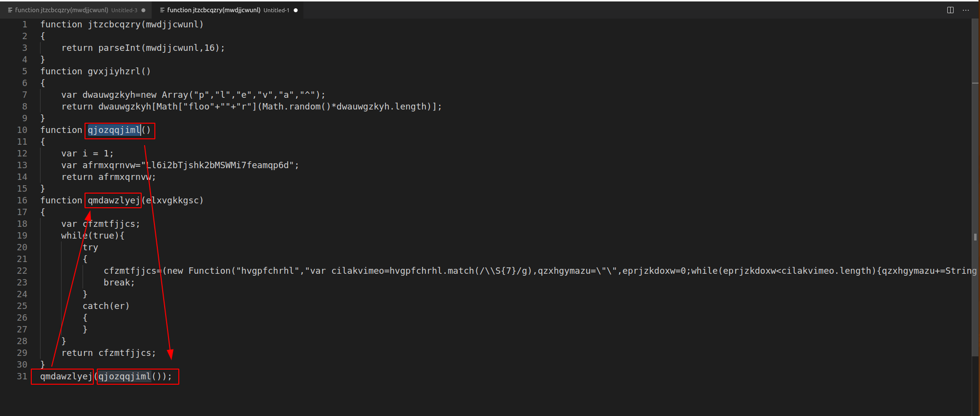The width and height of the screenshot is (980, 416).
Task: Close Untitled-3 via its unsaved dot
Action: (x=143, y=10)
